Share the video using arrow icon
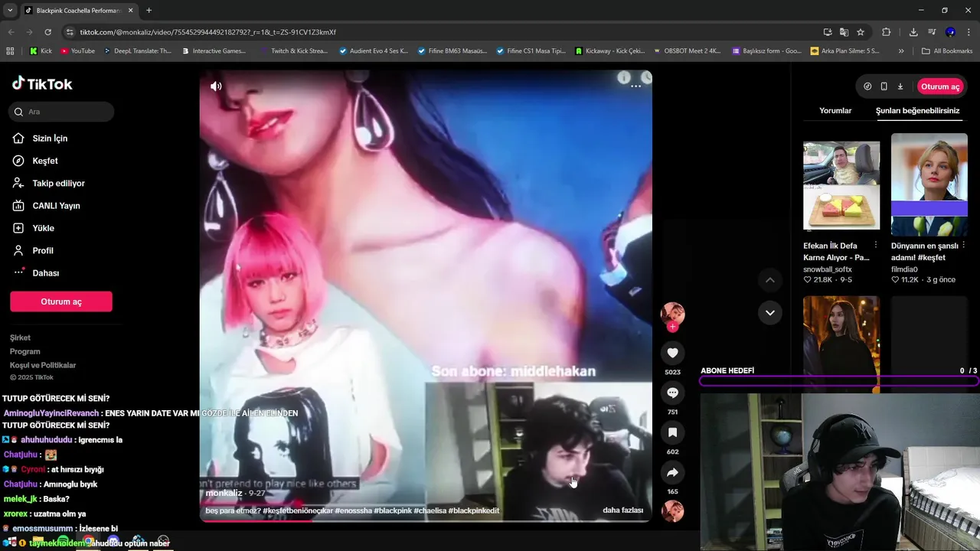Screen dimensions: 980x551 pos(672,472)
